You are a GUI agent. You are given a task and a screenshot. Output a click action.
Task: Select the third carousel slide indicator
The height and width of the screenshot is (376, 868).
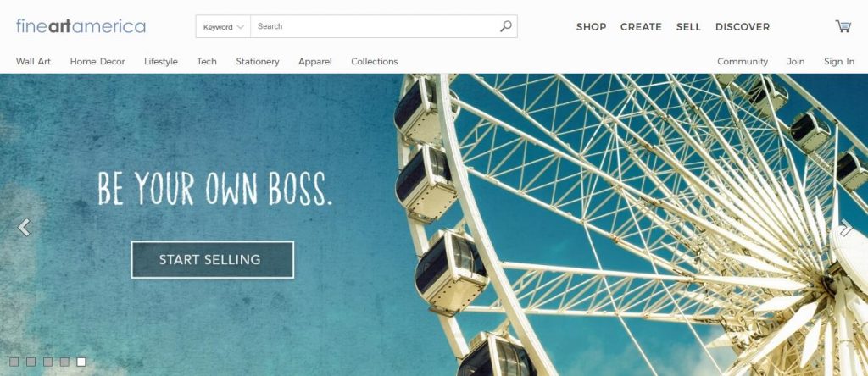[x=47, y=362]
